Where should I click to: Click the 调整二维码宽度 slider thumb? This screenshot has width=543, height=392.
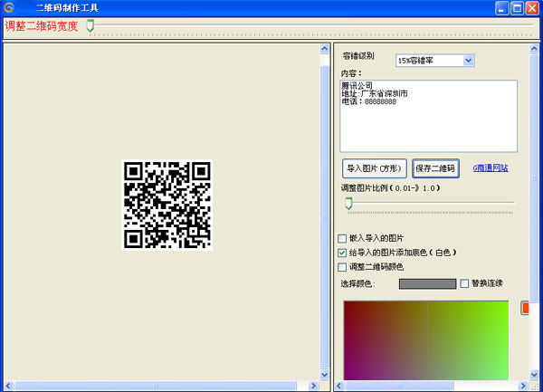pos(90,26)
